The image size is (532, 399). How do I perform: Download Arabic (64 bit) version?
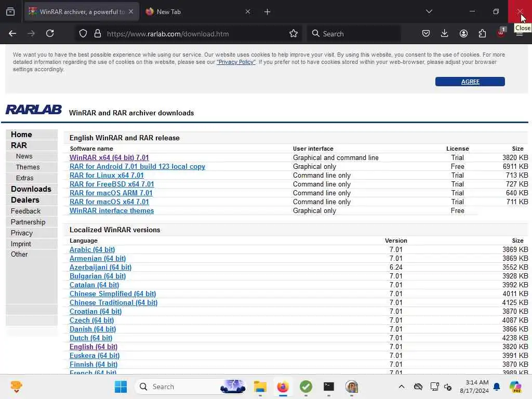point(92,249)
